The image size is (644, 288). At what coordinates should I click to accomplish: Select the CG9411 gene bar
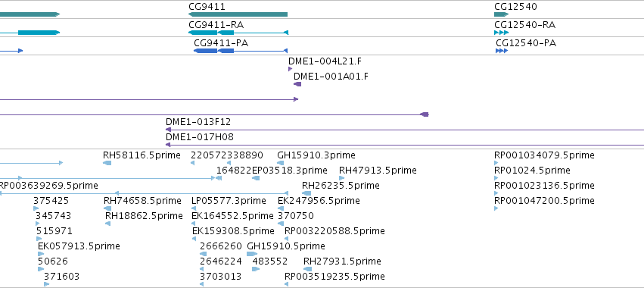238,14
